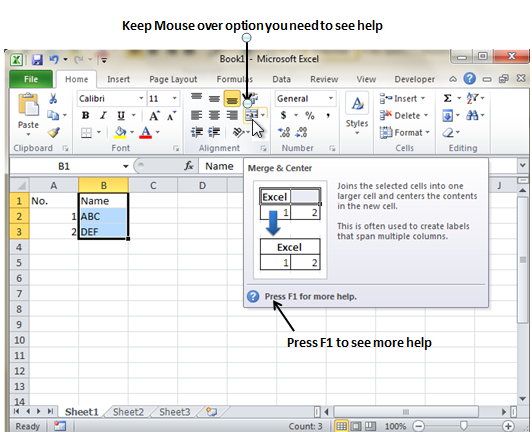Apply the comma style
The image size is (532, 432).
328,115
